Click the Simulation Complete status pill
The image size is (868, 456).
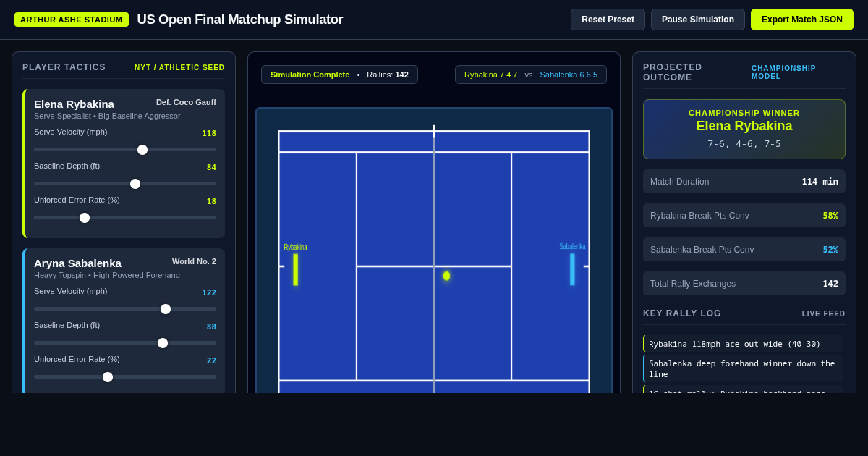pyautogui.click(x=339, y=75)
